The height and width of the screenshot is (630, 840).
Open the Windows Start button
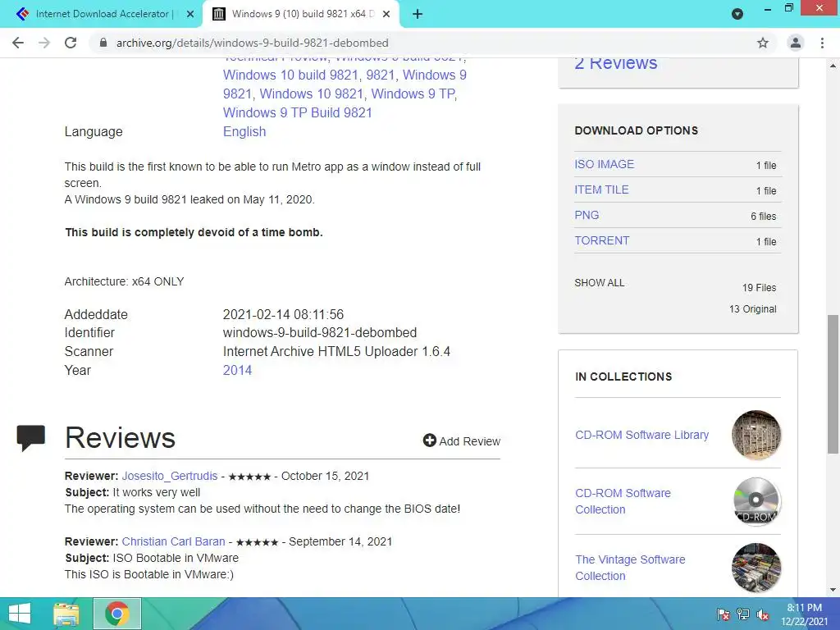point(20,614)
